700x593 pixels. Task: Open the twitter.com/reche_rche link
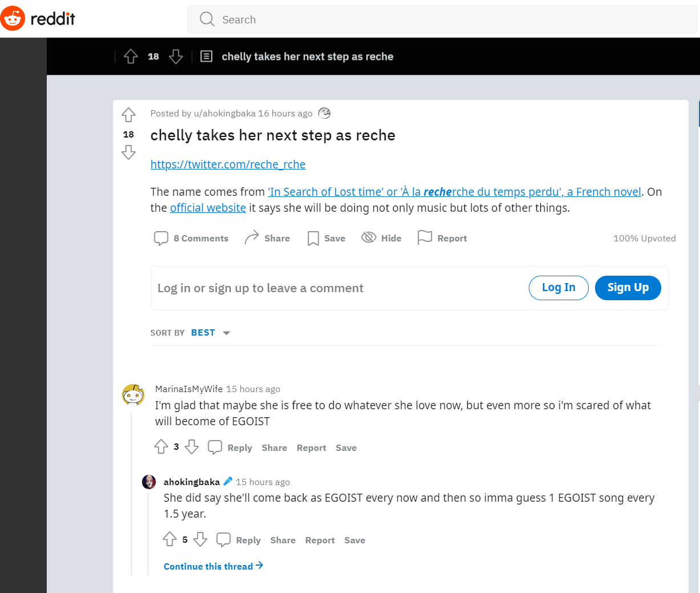pyautogui.click(x=228, y=164)
